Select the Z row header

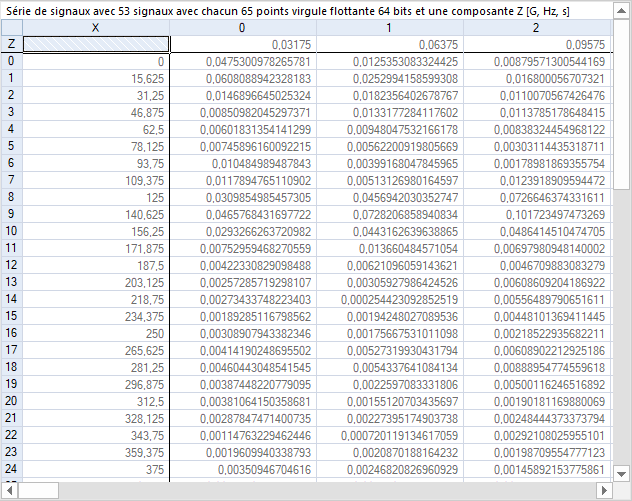(x=12, y=44)
